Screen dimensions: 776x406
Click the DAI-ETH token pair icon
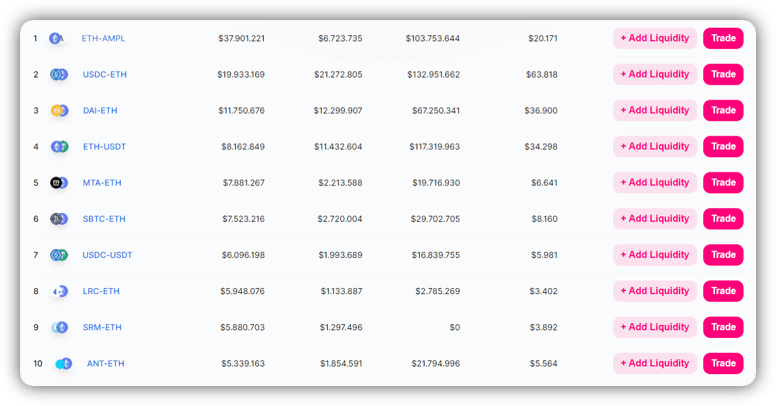[x=59, y=110]
